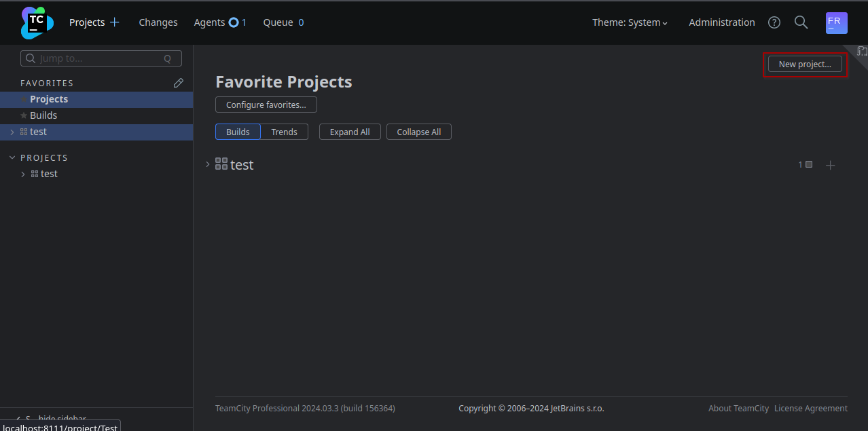Click the New project button
Viewport: 868px width, 431px height.
tap(804, 64)
